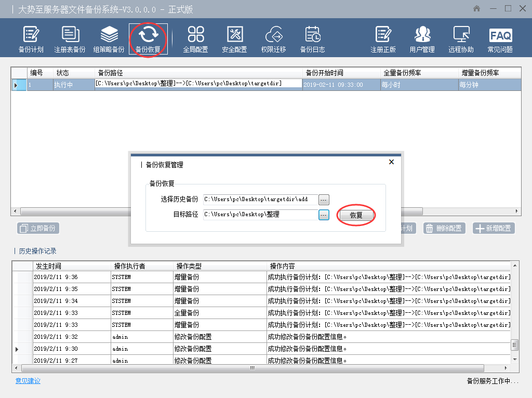Open the 意见建议 feedback link
The image size is (532, 398).
coord(28,381)
